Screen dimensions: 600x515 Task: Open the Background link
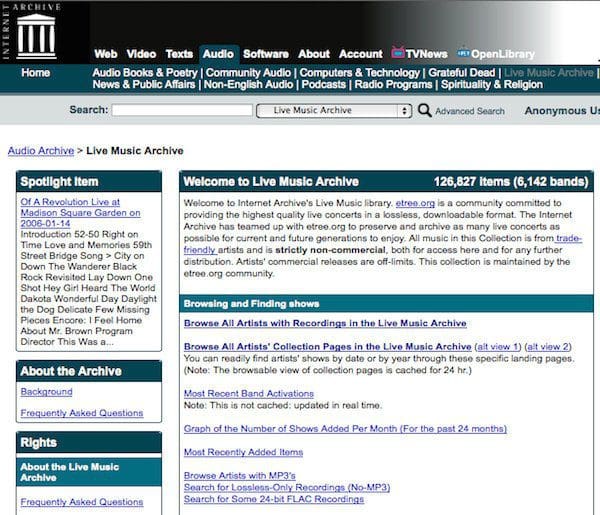[x=46, y=392]
